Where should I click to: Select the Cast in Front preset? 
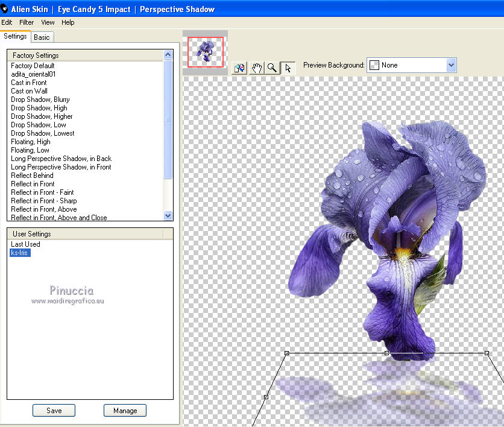click(x=28, y=83)
